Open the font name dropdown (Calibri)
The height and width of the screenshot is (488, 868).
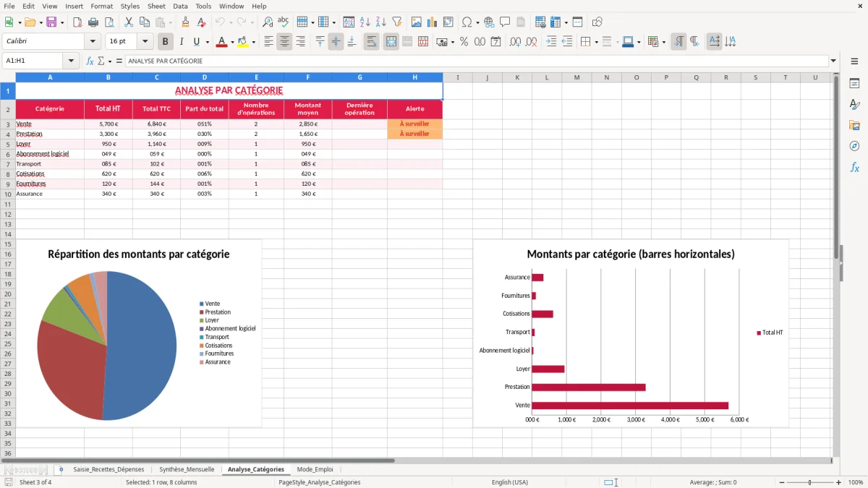[x=93, y=42]
